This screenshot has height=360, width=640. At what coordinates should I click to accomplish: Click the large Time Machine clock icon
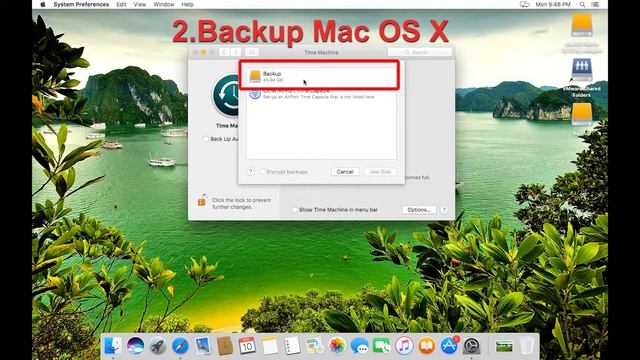(227, 96)
